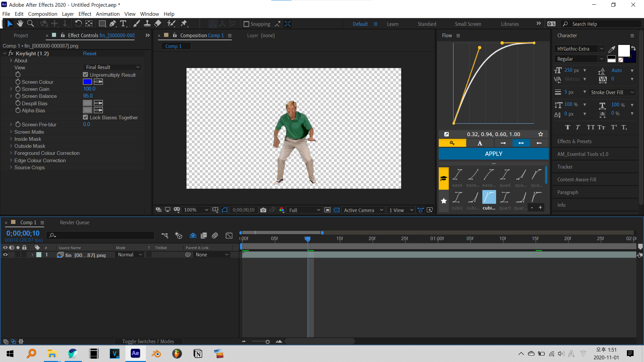This screenshot has height=362, width=644.
Task: Click the APPLY button in Flow
Action: (493, 154)
